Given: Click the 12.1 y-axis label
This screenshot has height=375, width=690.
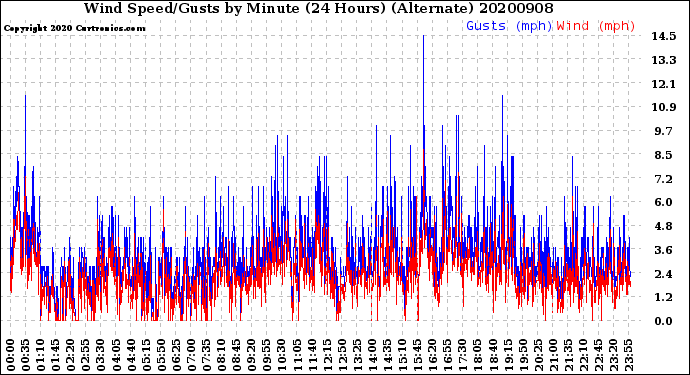Looking at the screenshot, I should 664,84.
